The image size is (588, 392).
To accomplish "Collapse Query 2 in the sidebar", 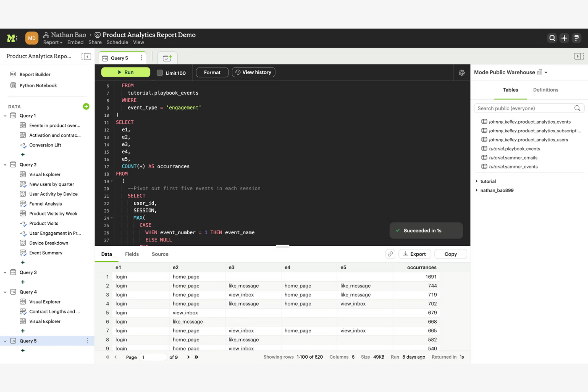I will 5,165.
